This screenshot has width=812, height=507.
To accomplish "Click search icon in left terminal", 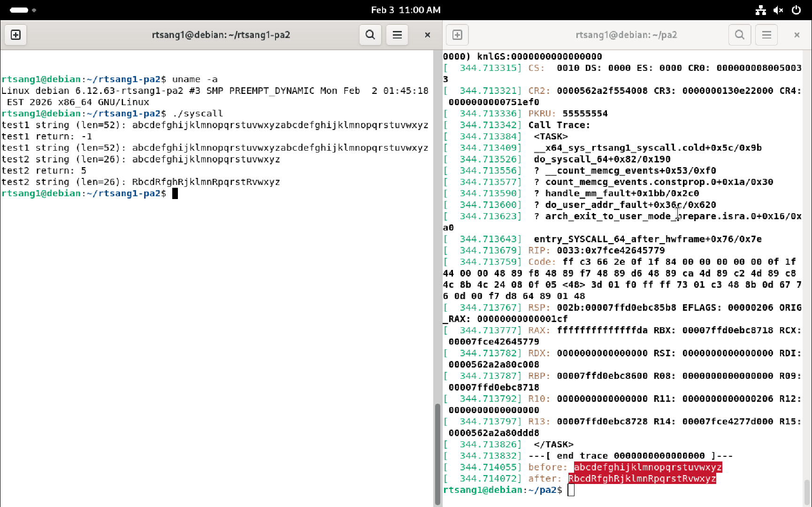I will click(370, 35).
